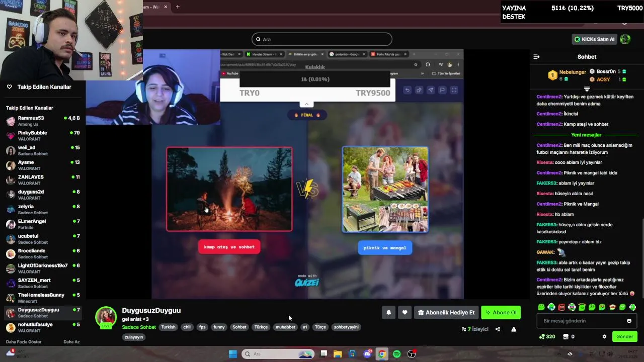644x362 pixels.
Task: Open the emoji picker in message box
Action: 629,321
